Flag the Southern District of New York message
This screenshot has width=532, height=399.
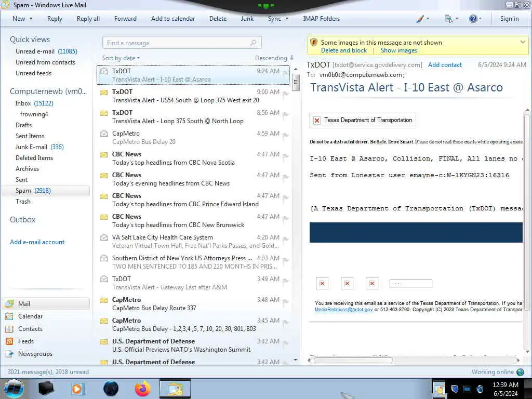[x=285, y=260]
